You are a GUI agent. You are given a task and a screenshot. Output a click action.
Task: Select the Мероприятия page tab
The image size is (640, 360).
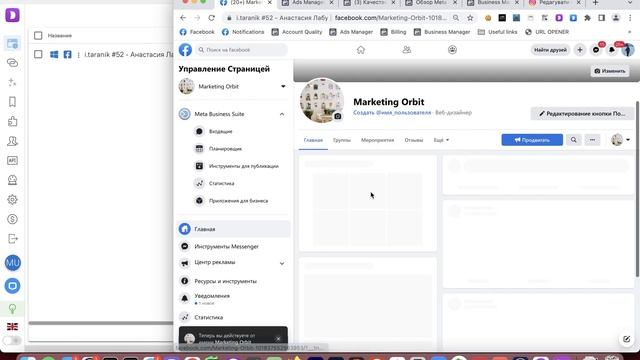pyautogui.click(x=378, y=140)
